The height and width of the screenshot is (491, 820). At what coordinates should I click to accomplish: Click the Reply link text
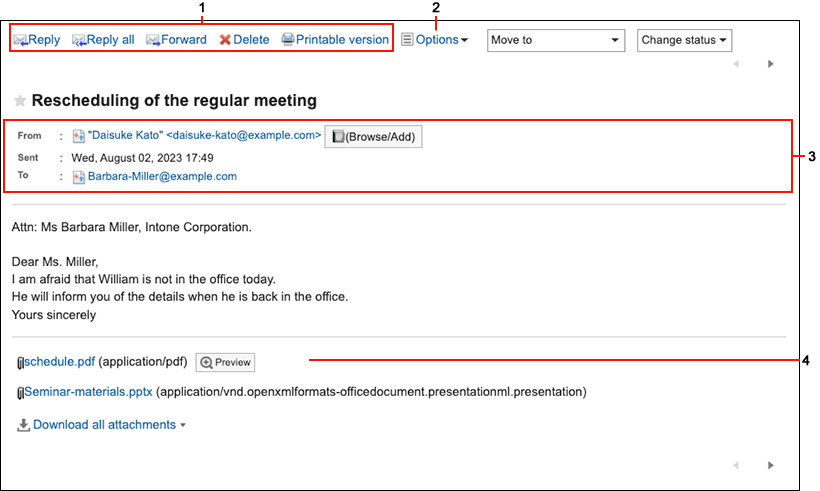[44, 40]
